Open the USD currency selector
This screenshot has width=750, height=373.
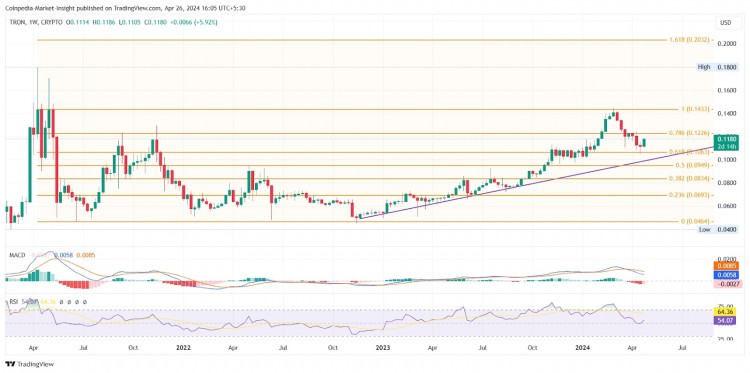pos(727,23)
